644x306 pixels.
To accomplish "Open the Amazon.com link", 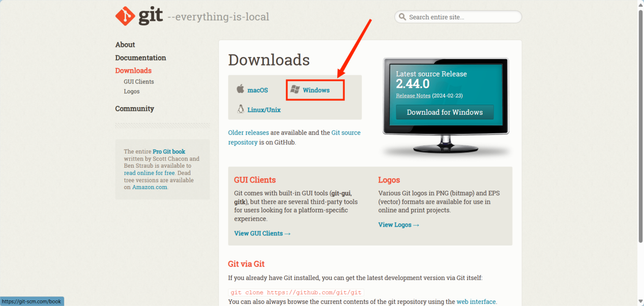I will click(150, 187).
